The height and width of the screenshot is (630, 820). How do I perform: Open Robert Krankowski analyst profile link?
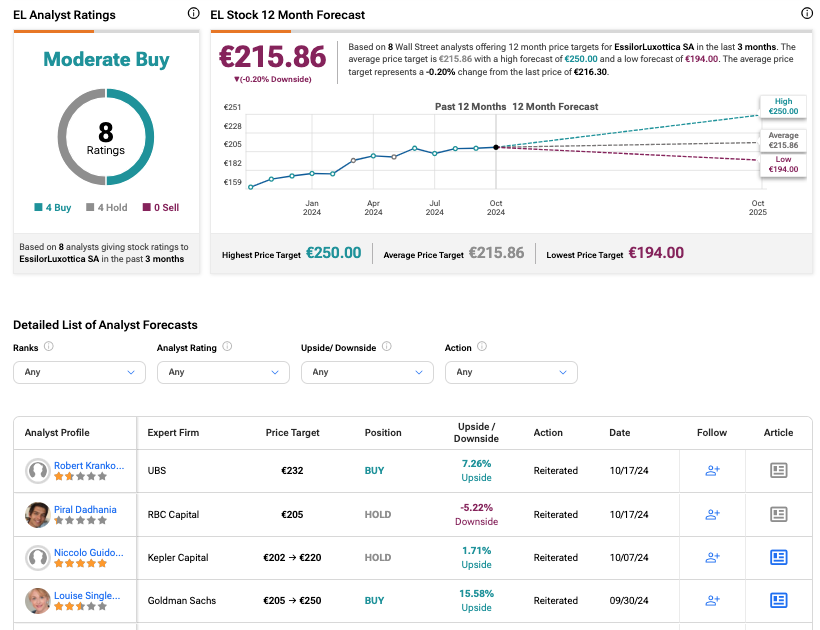(90, 465)
